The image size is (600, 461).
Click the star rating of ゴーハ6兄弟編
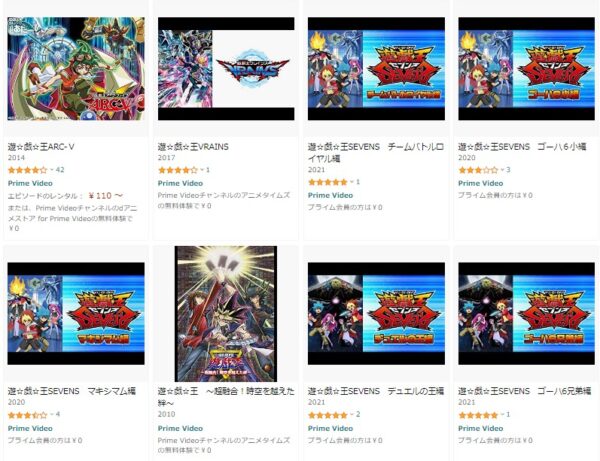(478, 415)
